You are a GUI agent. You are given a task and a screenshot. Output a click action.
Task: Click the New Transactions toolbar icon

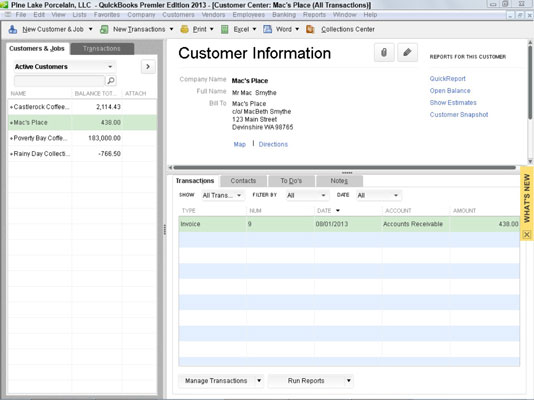tap(104, 29)
